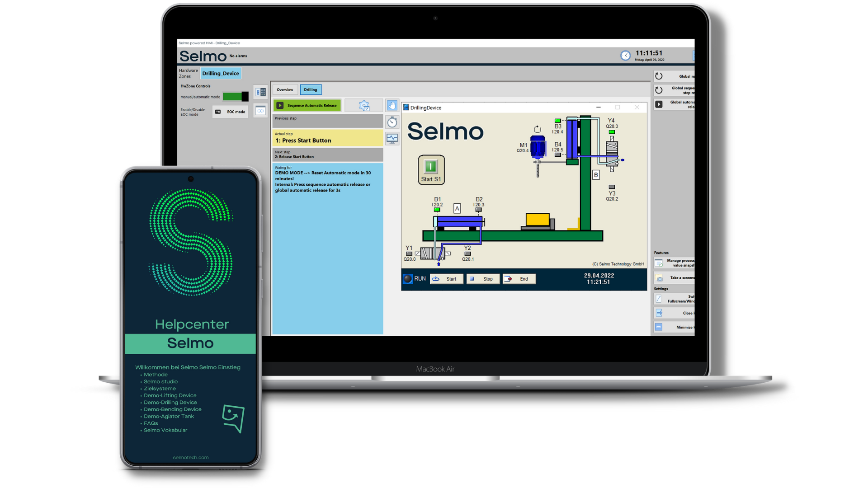This screenshot has width=868, height=488.
Task: Click the Previous step box
Action: click(x=328, y=121)
